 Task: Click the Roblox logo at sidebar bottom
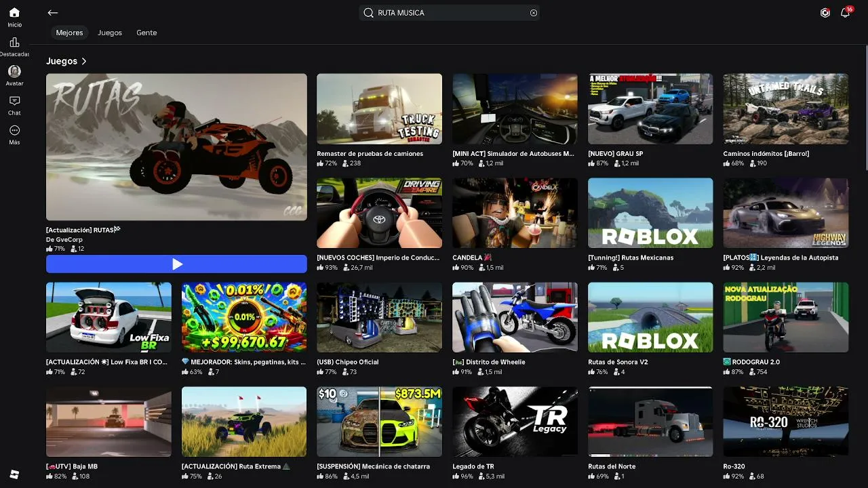point(14,474)
